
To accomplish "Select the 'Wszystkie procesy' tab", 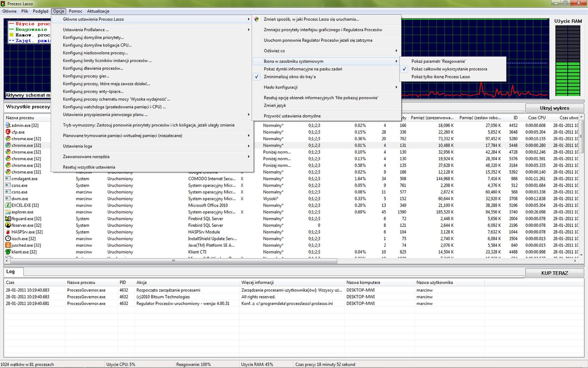I will (x=28, y=107).
